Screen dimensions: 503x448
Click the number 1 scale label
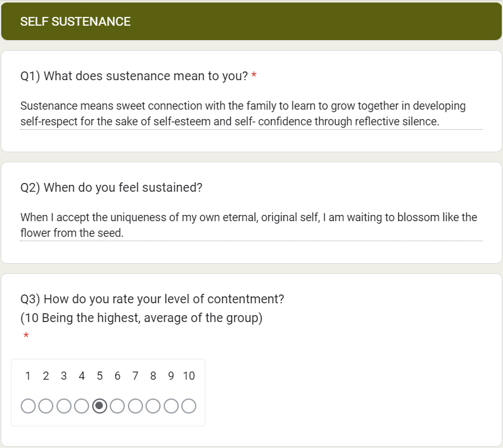28,376
